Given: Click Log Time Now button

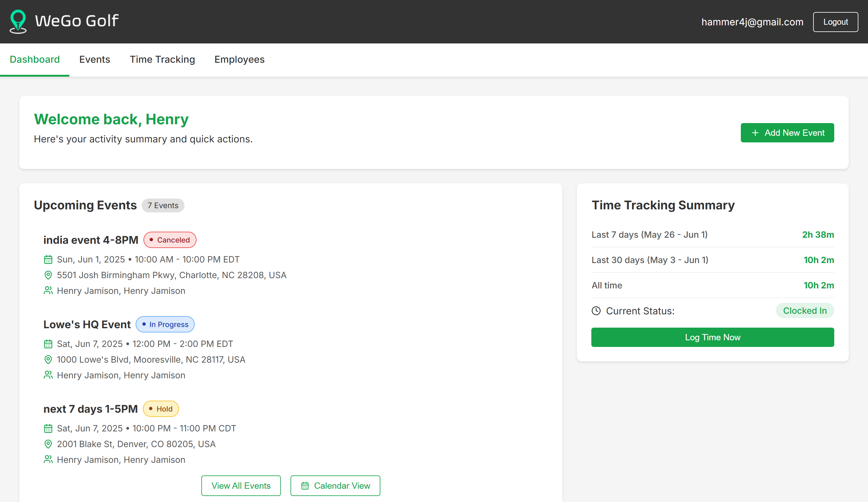Looking at the screenshot, I should coord(713,337).
